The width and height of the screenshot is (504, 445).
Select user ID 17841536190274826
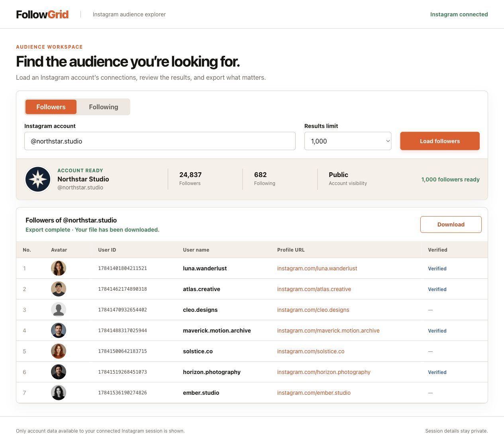pos(122,393)
